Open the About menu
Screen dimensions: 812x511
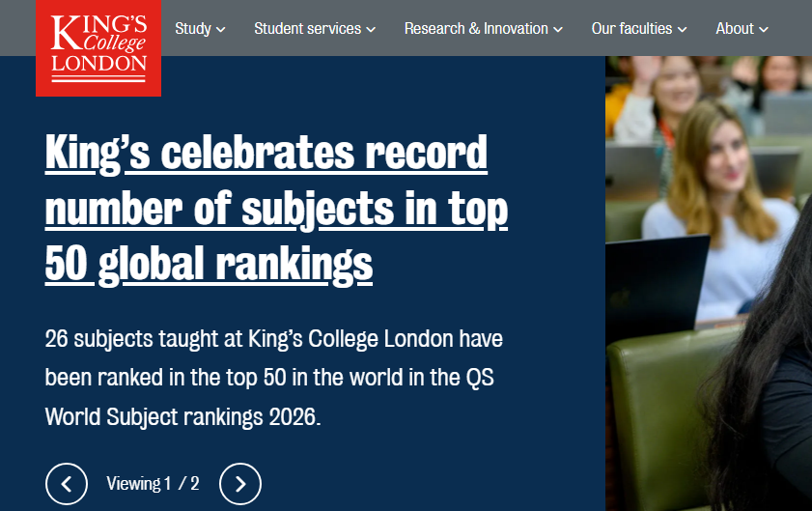pos(742,29)
